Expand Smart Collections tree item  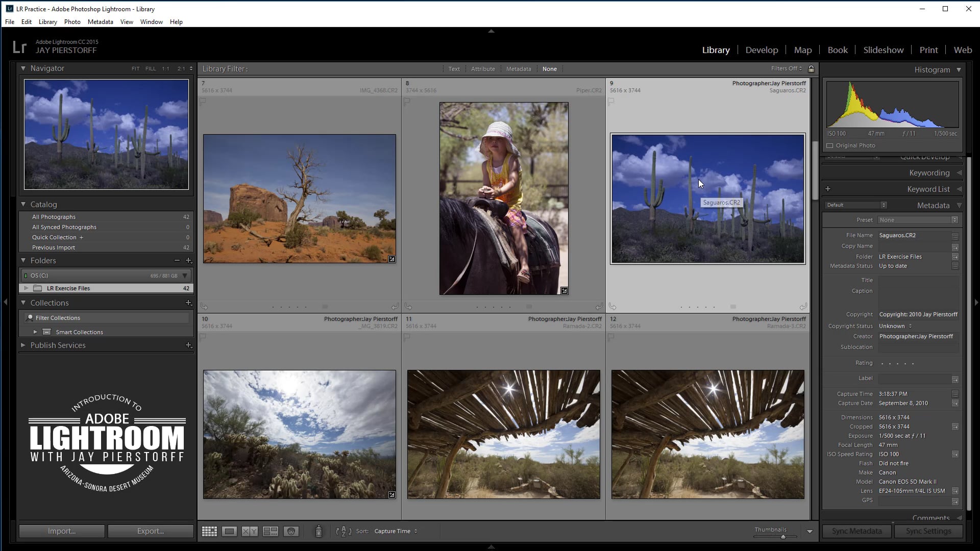tap(35, 332)
